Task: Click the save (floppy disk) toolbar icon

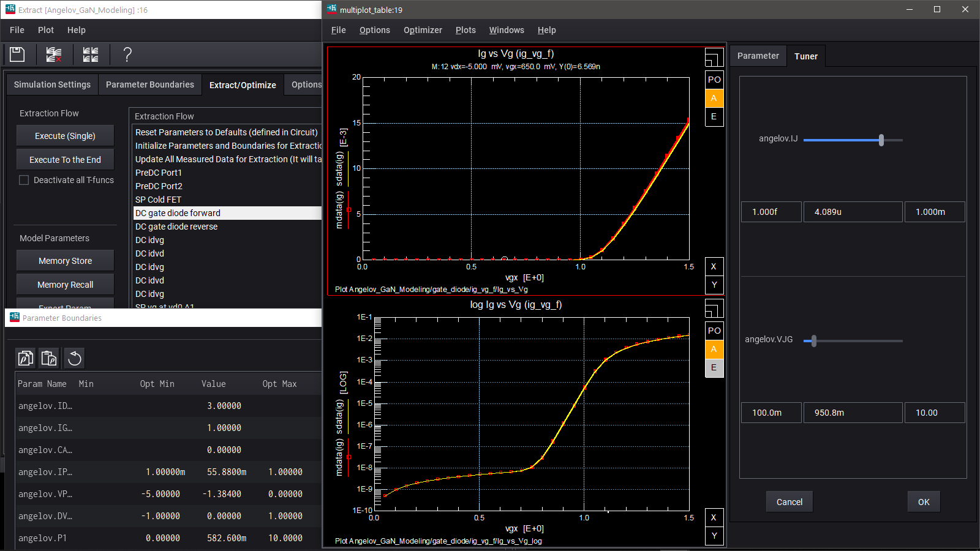Action: 17,54
